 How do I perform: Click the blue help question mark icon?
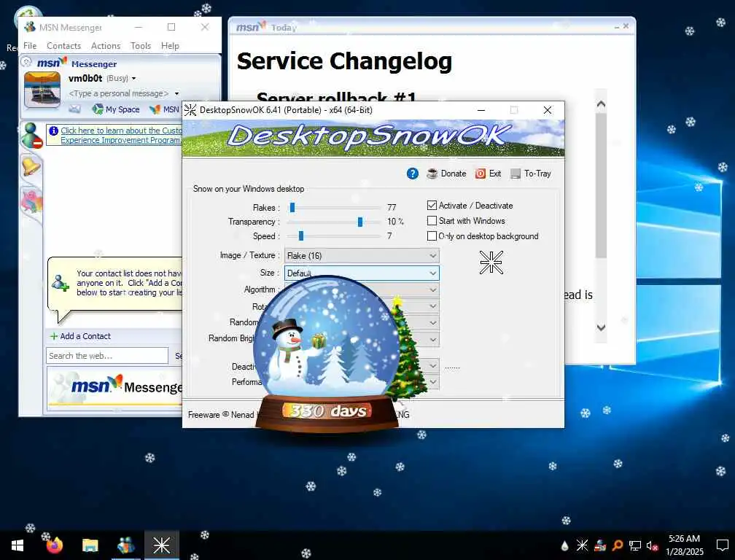412,174
